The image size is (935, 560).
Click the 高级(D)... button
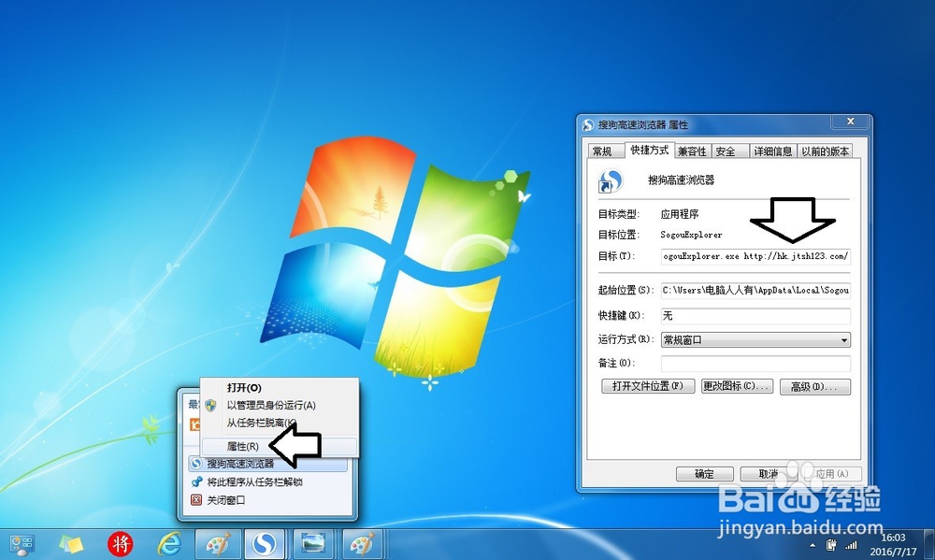pos(815,387)
